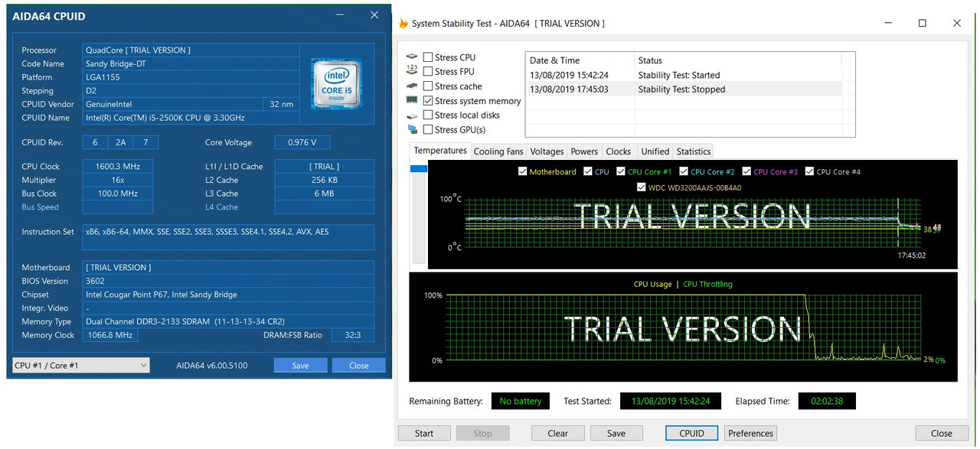Screen dimensions: 980x449
Task: Click the Core Voltage value 0.976 V
Action: point(303,142)
